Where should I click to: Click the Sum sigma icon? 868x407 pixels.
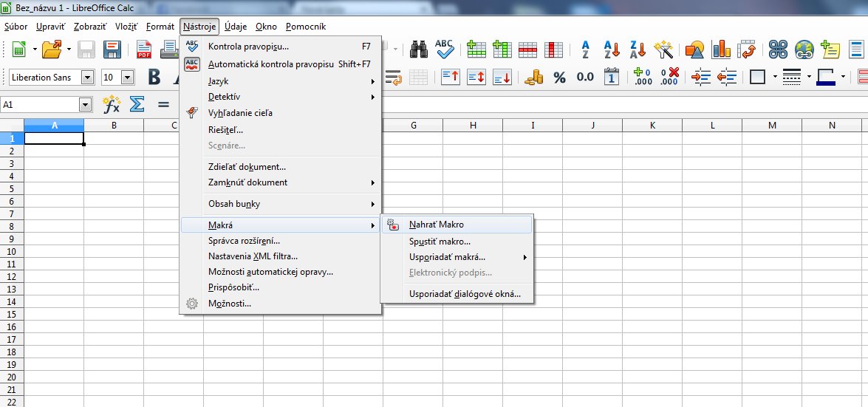click(x=137, y=104)
